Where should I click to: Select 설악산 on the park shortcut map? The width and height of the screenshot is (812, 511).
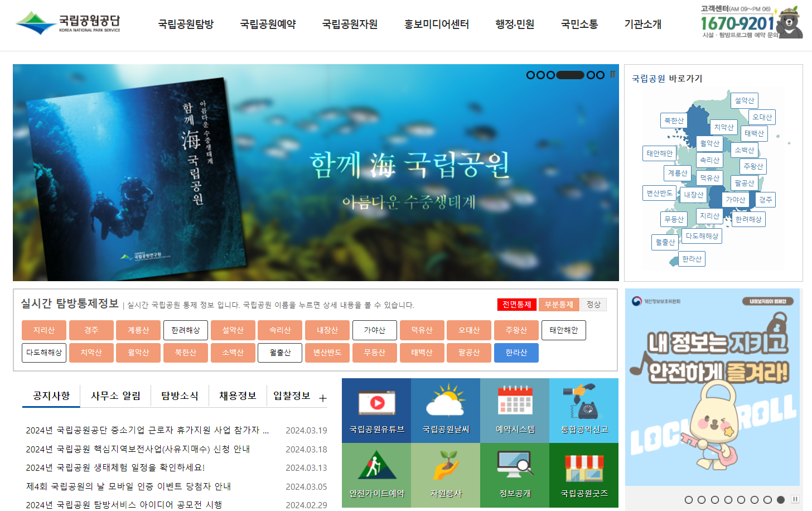744,100
